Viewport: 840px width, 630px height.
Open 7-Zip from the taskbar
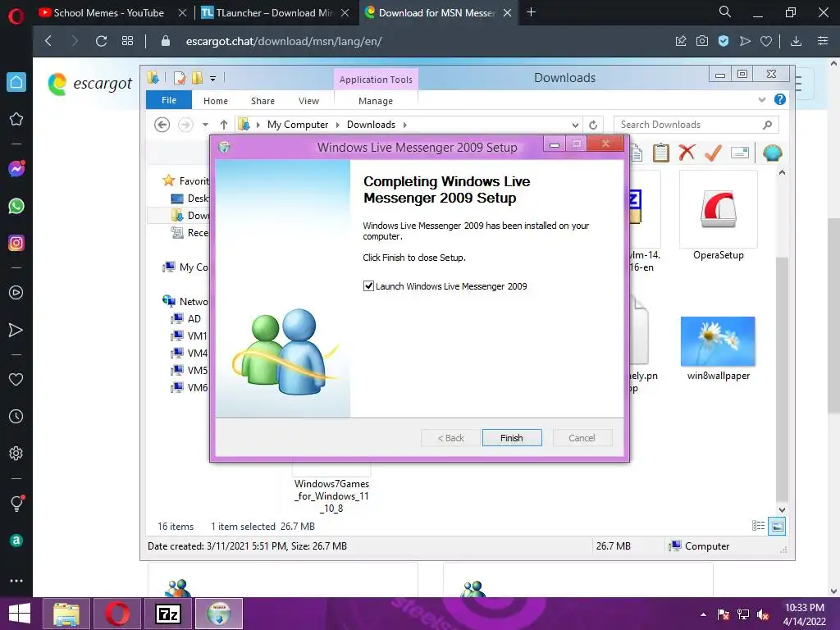coord(167,614)
